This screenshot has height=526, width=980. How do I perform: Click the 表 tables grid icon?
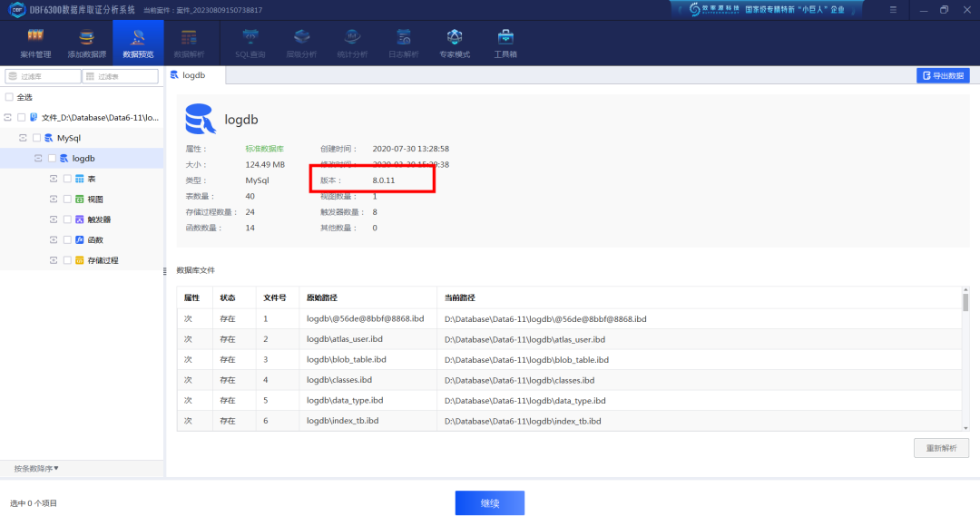pos(79,179)
